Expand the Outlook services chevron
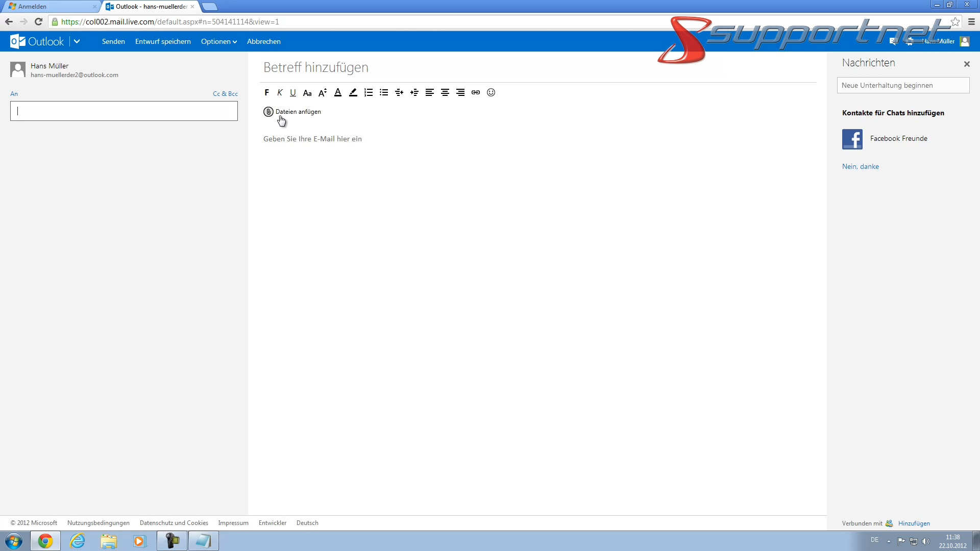 coord(77,41)
